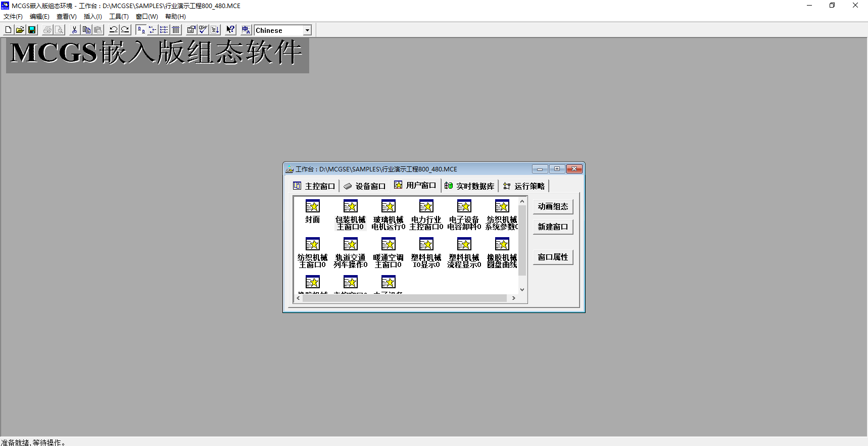The height and width of the screenshot is (446, 868).
Task: Click the 新建窗口 button
Action: [x=553, y=227]
